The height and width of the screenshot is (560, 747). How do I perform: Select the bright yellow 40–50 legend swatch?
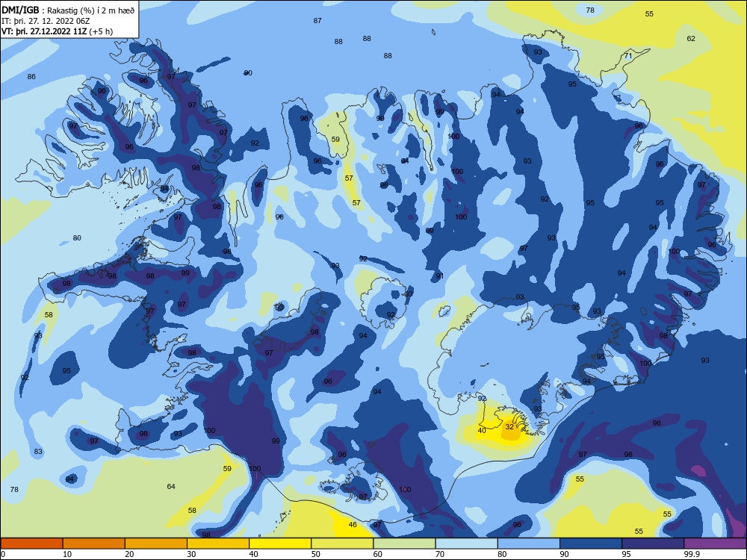280,544
